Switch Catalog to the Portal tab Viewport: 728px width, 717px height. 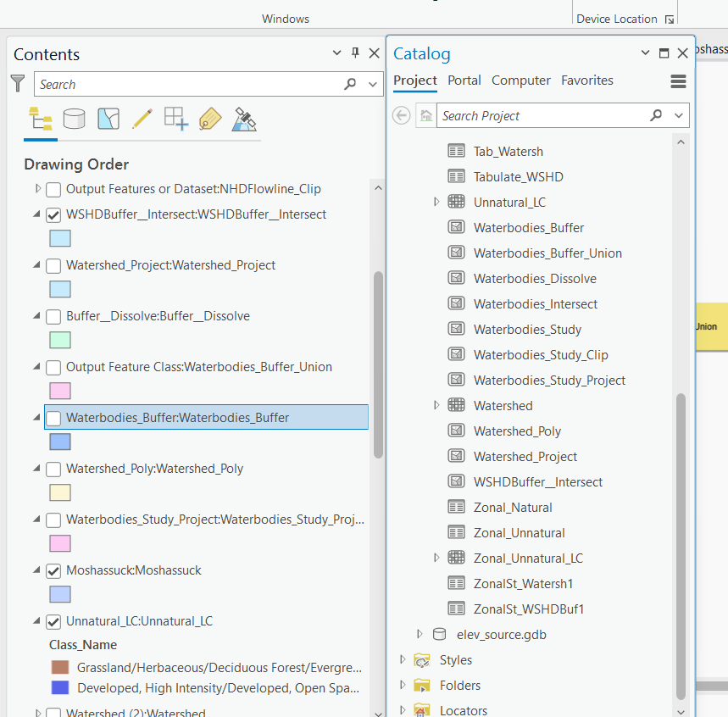point(464,80)
